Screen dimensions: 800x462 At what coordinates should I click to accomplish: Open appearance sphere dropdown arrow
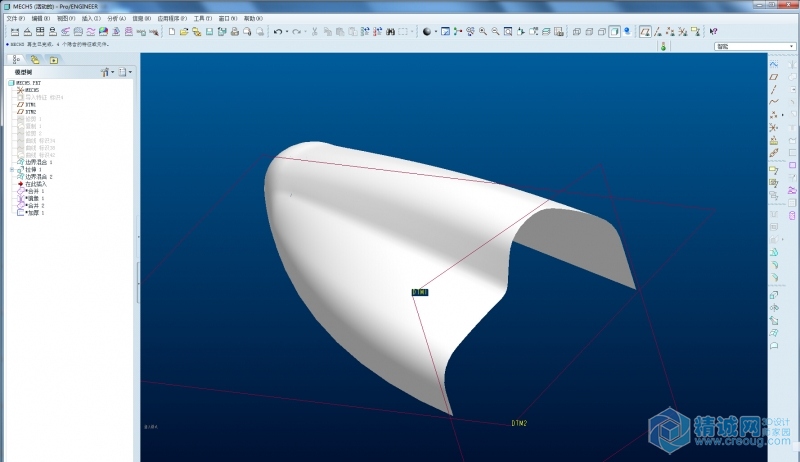436,32
